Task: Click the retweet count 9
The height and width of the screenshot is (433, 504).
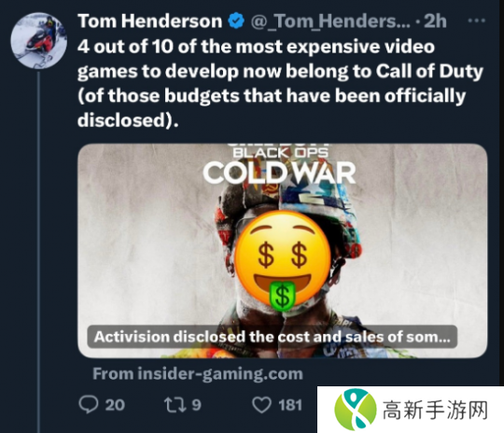Action: tap(196, 405)
